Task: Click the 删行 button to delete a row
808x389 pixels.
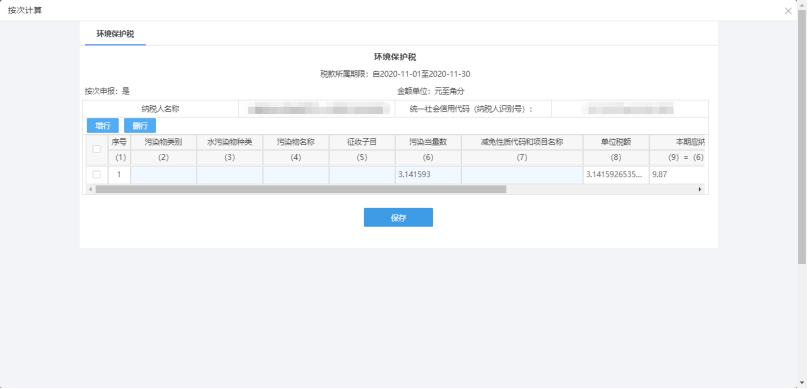Action: (x=140, y=126)
